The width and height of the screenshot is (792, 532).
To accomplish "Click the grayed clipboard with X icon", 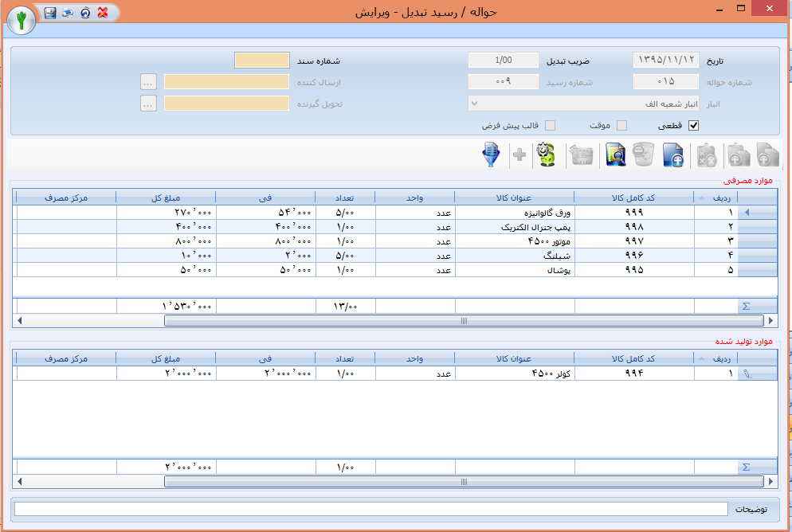I will pyautogui.click(x=706, y=155).
